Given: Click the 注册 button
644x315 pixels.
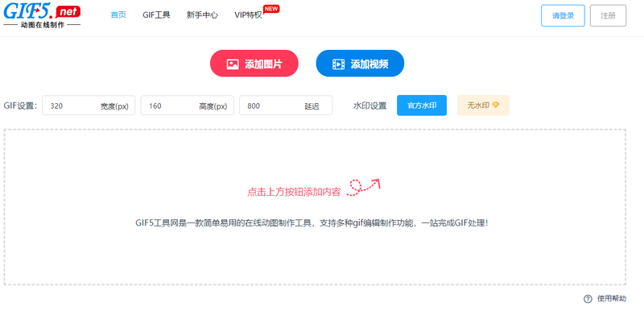Looking at the screenshot, I should [x=608, y=15].
